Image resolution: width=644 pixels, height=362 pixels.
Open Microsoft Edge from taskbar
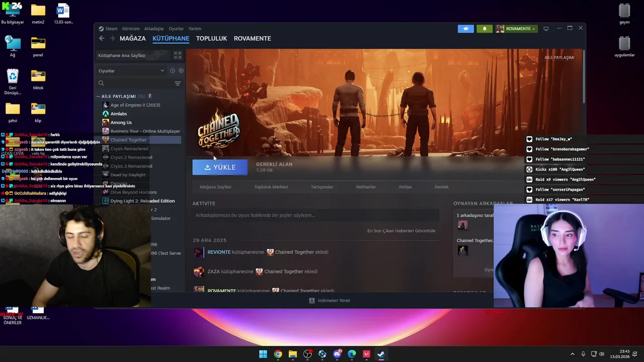click(352, 354)
